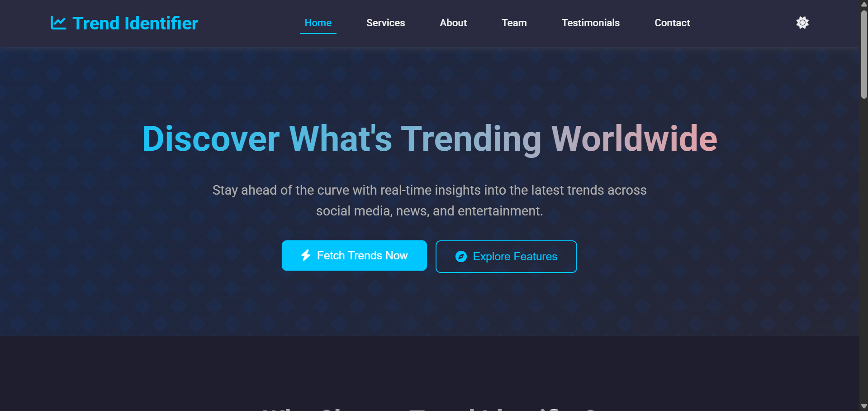This screenshot has height=411, width=868.
Task: Click the scrollbar up arrow
Action: (864, 4)
